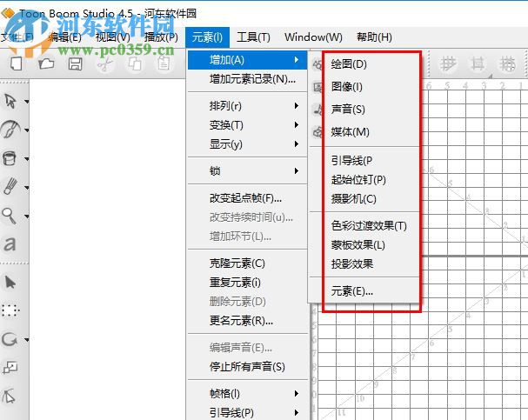Open the Window(W) menu
Image resolution: width=528 pixels, height=420 pixels.
tap(313, 37)
